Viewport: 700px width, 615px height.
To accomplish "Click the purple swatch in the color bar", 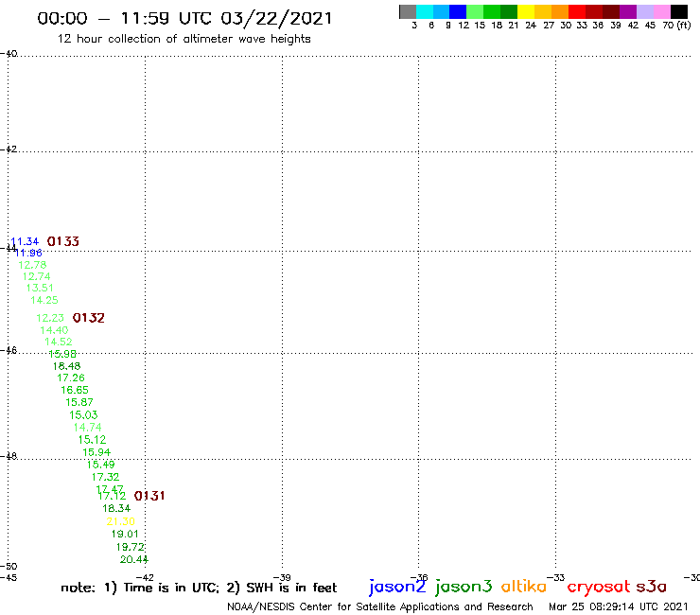I will (628, 11).
